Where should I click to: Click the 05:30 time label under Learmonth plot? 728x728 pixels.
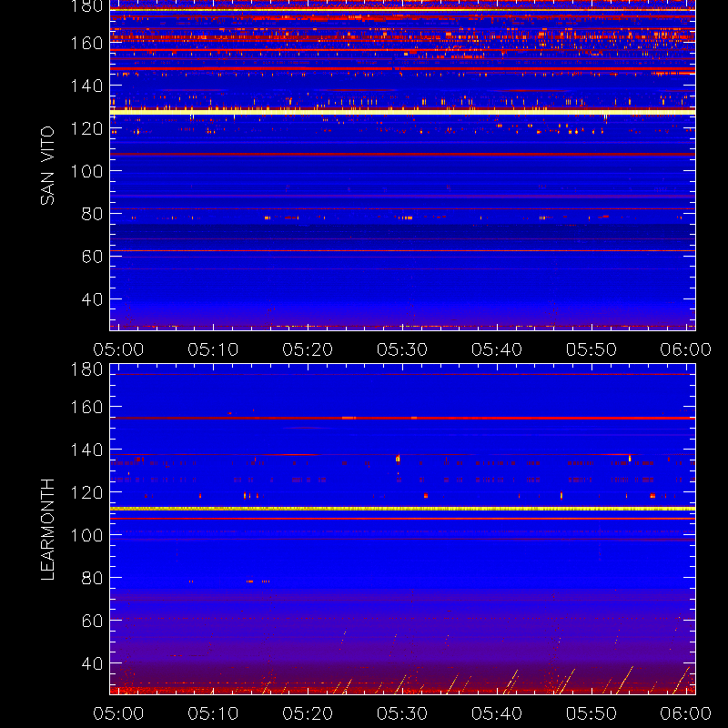(402, 713)
